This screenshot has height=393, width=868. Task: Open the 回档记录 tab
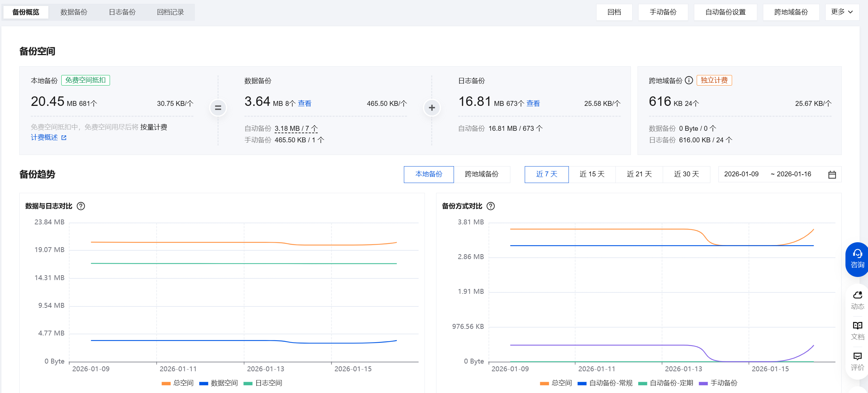click(x=170, y=12)
